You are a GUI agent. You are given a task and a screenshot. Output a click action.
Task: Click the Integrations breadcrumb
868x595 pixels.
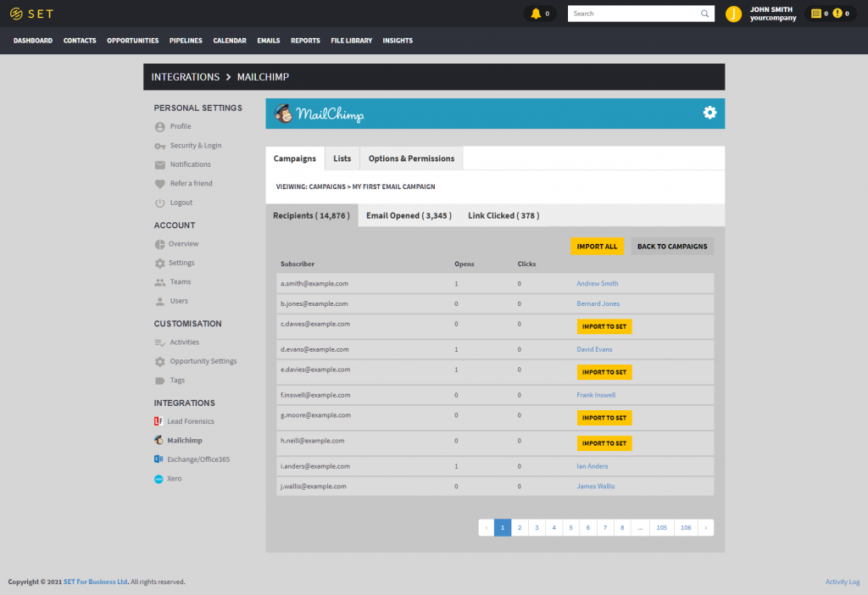[186, 77]
